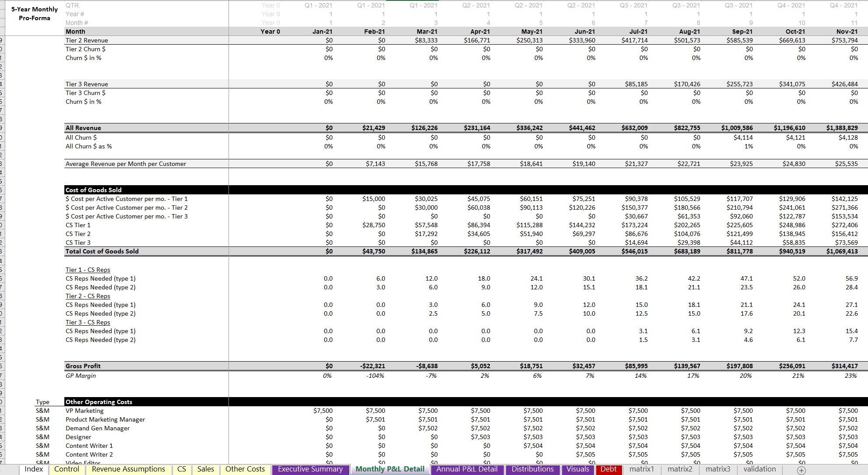The width and height of the screenshot is (868, 475).
Task: Open the red Debt tab
Action: click(x=608, y=469)
